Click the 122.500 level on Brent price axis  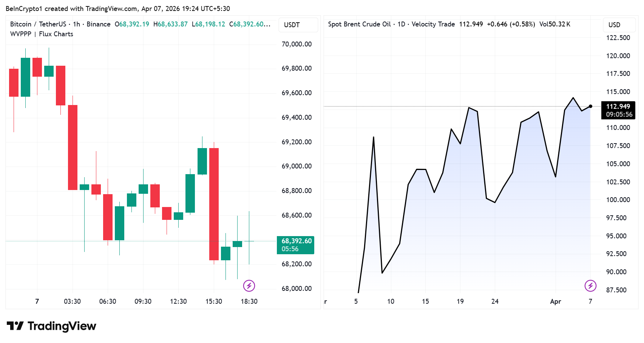618,38
